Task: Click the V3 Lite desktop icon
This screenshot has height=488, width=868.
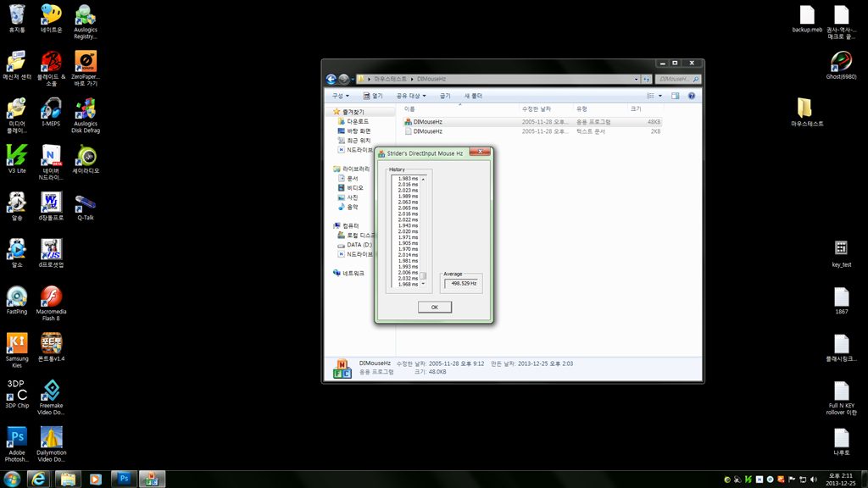Action: 17,158
